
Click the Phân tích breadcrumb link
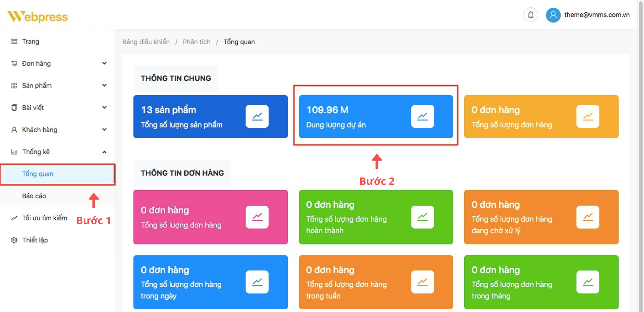(197, 42)
